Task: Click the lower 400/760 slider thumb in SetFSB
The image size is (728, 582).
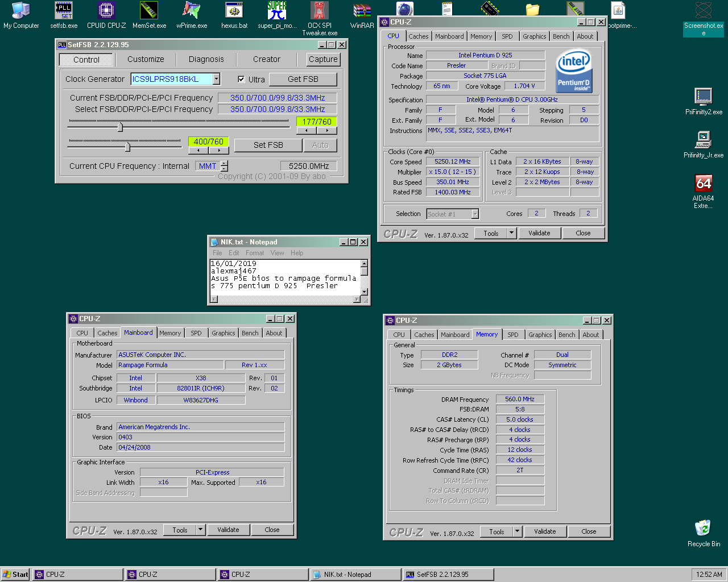Action: click(127, 147)
